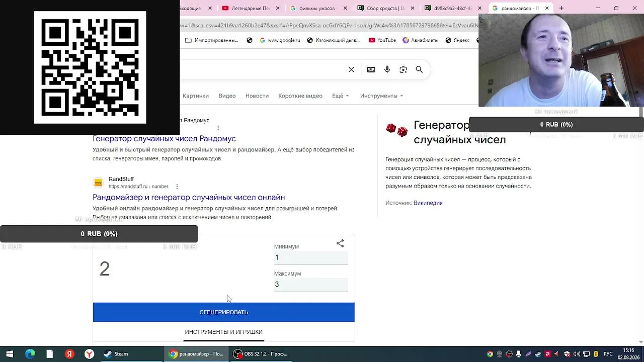Click the QR code image
644x362 pixels.
click(90, 67)
